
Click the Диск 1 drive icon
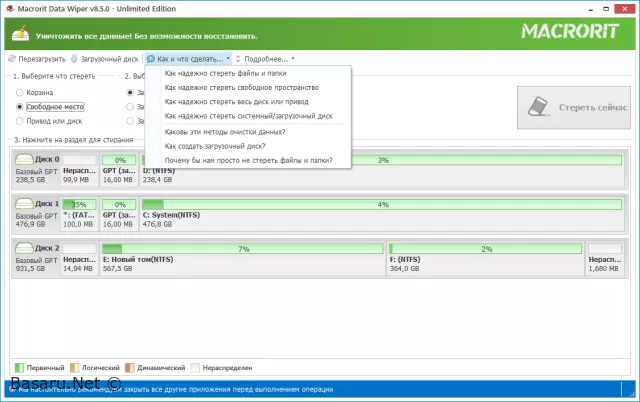(24, 203)
